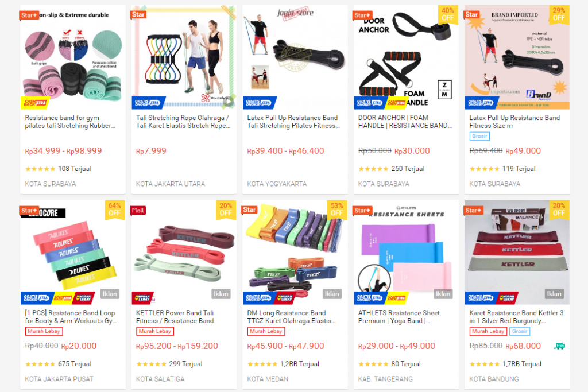Screen dimensions: 588x392
Task: Open the Aolikes colored loop bands image
Action: click(73, 252)
